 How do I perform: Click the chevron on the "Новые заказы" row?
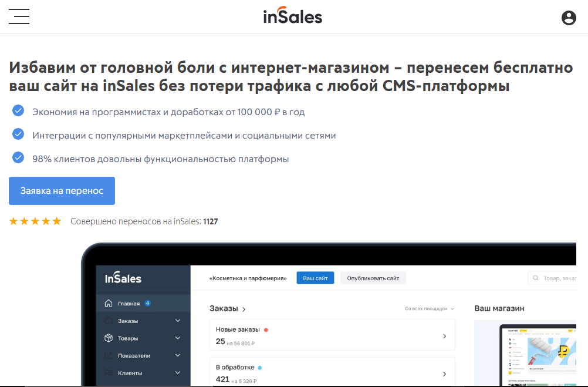pyautogui.click(x=444, y=336)
